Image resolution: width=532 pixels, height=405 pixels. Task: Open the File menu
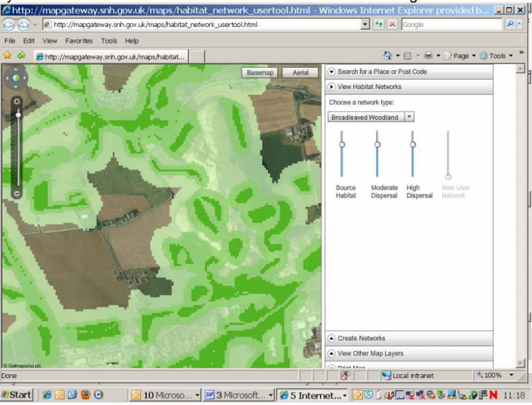pyautogui.click(x=10, y=41)
